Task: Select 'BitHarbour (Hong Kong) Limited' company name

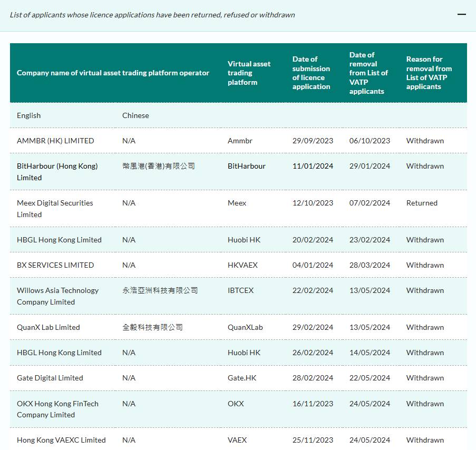Action: [x=57, y=172]
